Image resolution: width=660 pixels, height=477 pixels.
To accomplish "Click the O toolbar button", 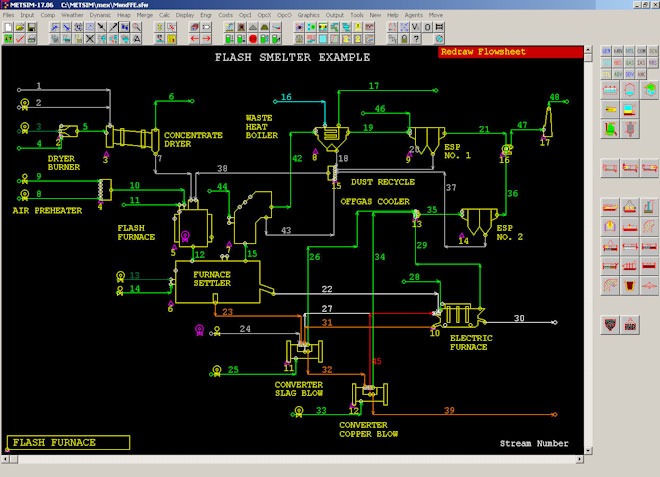I will (x=427, y=27).
